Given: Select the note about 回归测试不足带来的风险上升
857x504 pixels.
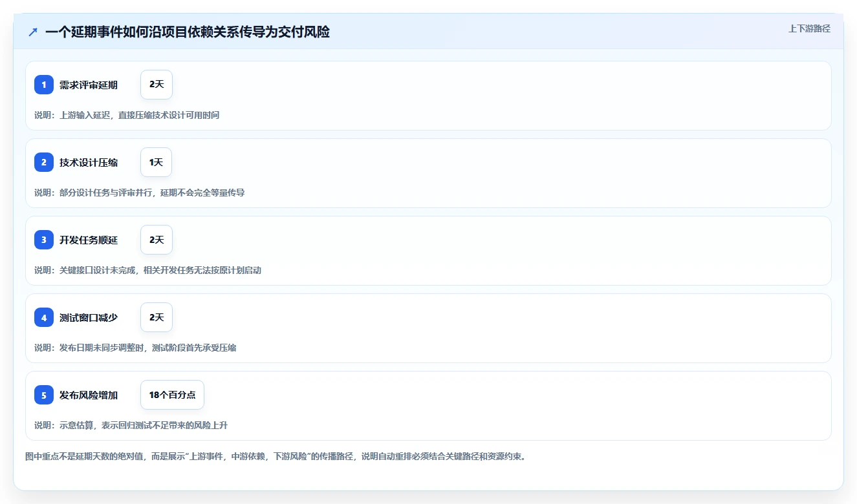Looking at the screenshot, I should point(131,425).
